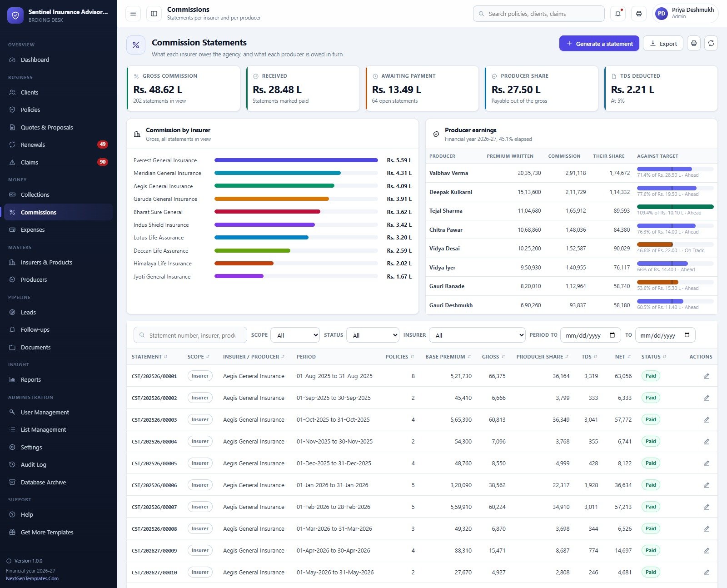Open calendar picker for Period To date
Image resolution: width=727 pixels, height=588 pixels.
[612, 335]
